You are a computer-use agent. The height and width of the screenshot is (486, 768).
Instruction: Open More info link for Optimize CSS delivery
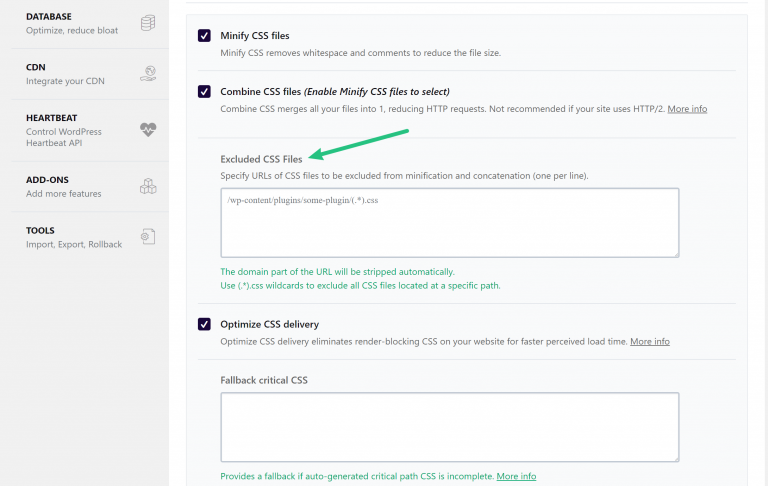click(650, 341)
